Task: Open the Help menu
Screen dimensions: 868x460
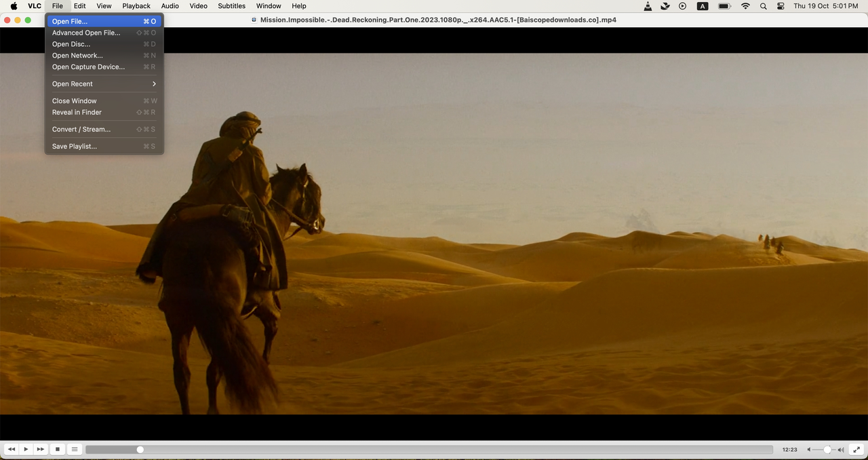Action: [299, 6]
